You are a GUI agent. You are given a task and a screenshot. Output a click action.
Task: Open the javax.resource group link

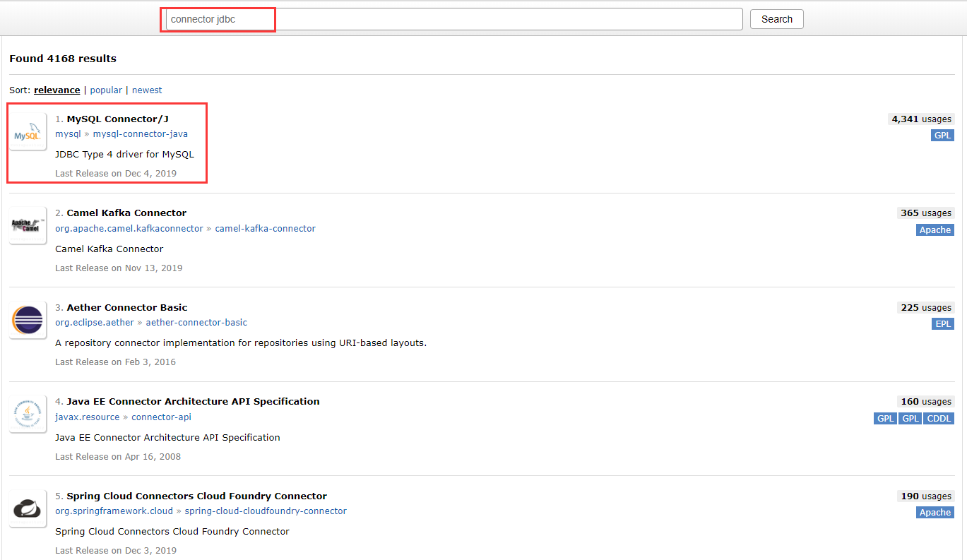pos(88,417)
